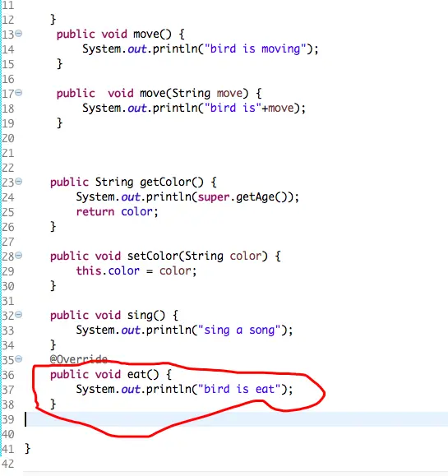Collapse the getColor() fold marker on line 23

tap(19, 182)
